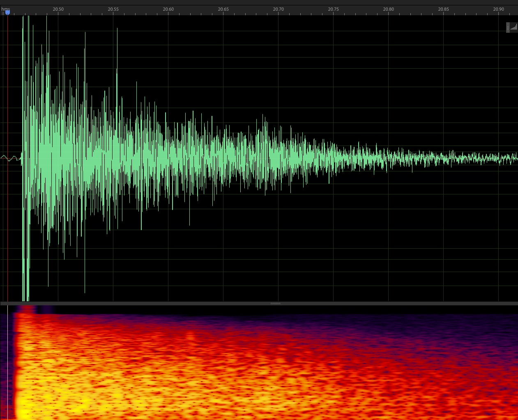
Task: Click the 20.75 ruler label
Action: point(333,9)
